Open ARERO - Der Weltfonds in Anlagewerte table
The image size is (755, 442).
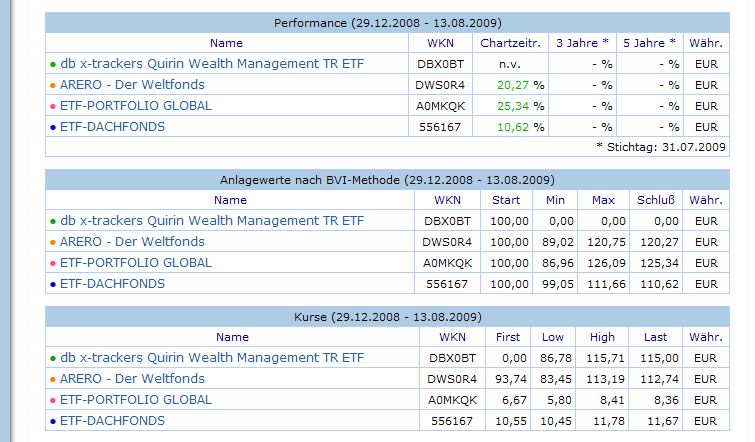tap(132, 241)
